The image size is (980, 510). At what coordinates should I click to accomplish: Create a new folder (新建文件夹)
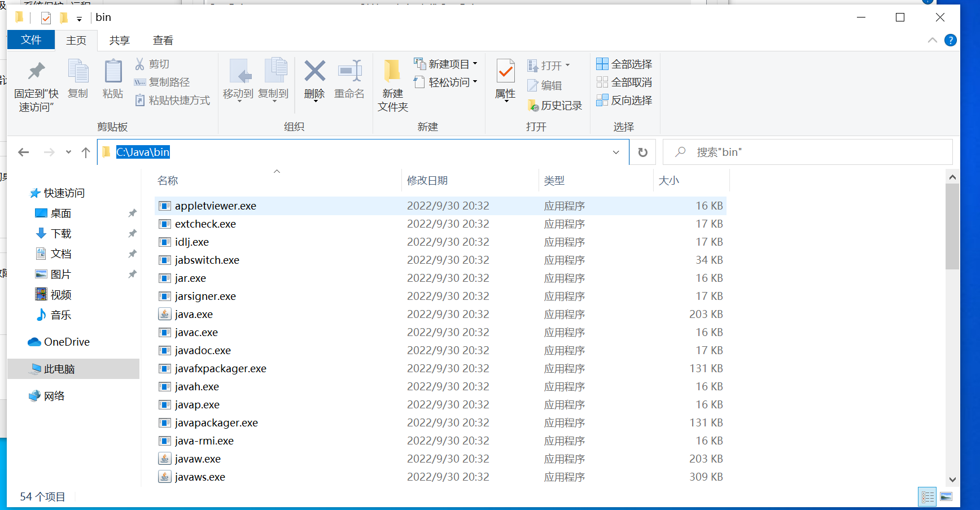(x=392, y=85)
